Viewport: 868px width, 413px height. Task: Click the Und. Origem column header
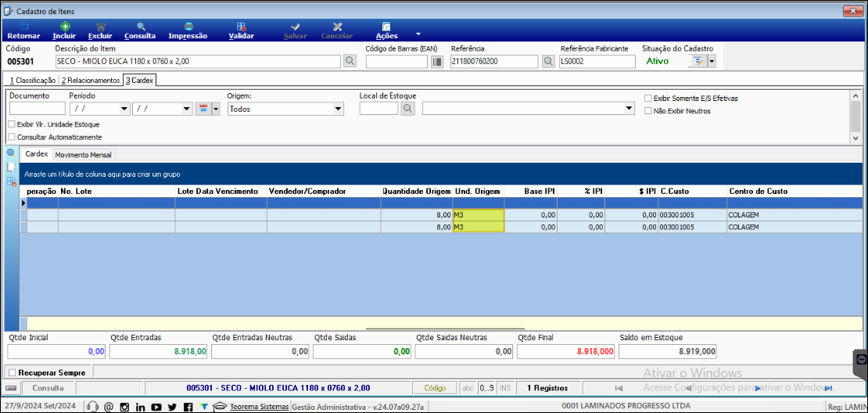point(479,191)
